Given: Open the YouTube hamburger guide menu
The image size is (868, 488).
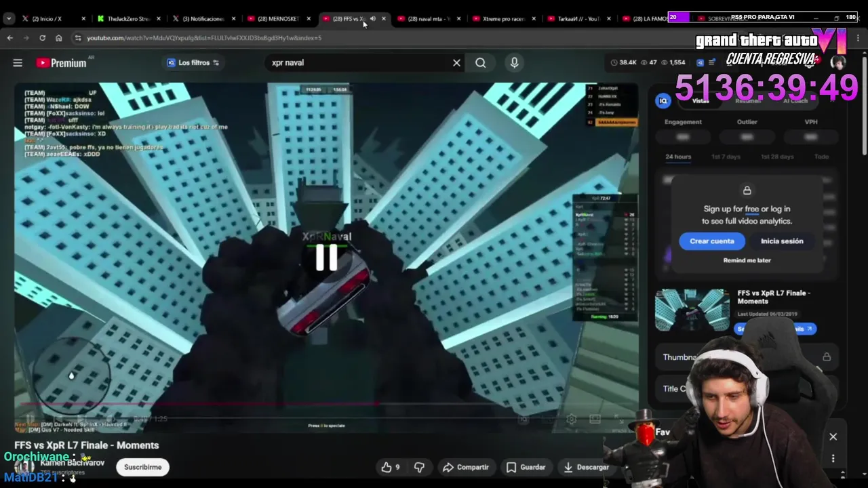Looking at the screenshot, I should coord(18,63).
